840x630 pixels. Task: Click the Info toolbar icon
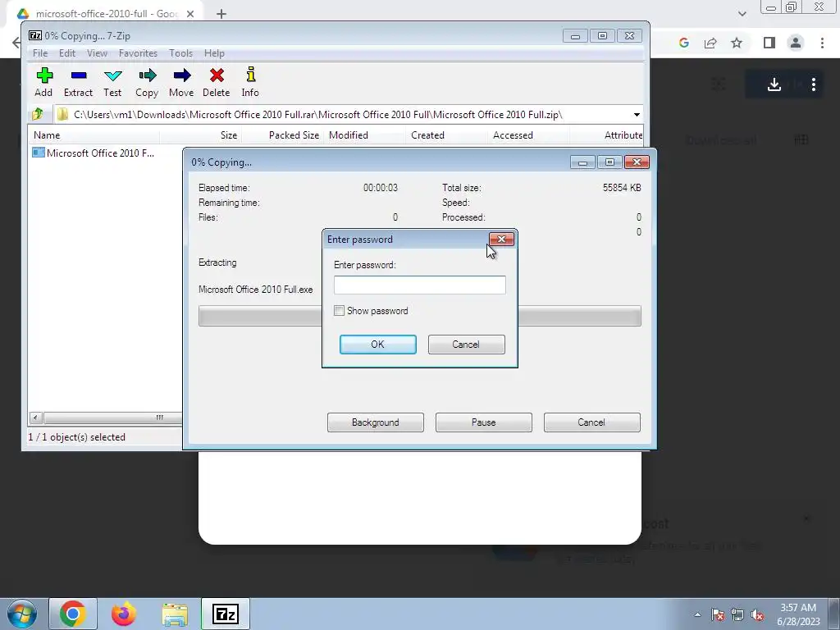pyautogui.click(x=250, y=82)
